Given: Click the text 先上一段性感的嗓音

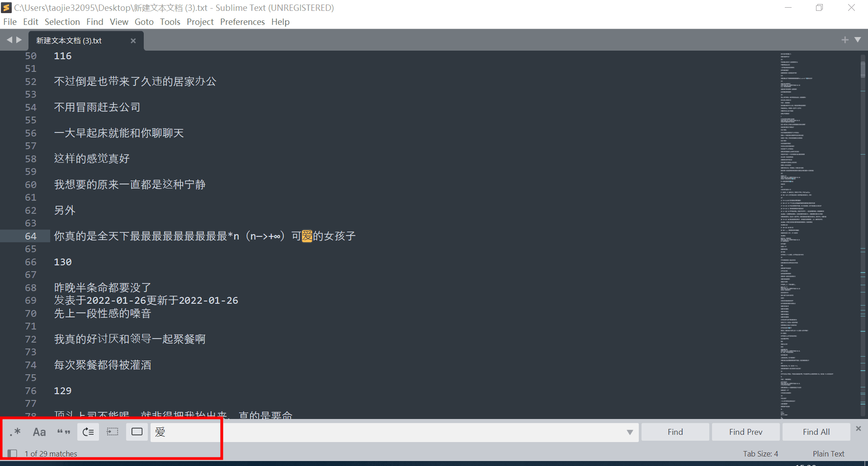Looking at the screenshot, I should [103, 313].
